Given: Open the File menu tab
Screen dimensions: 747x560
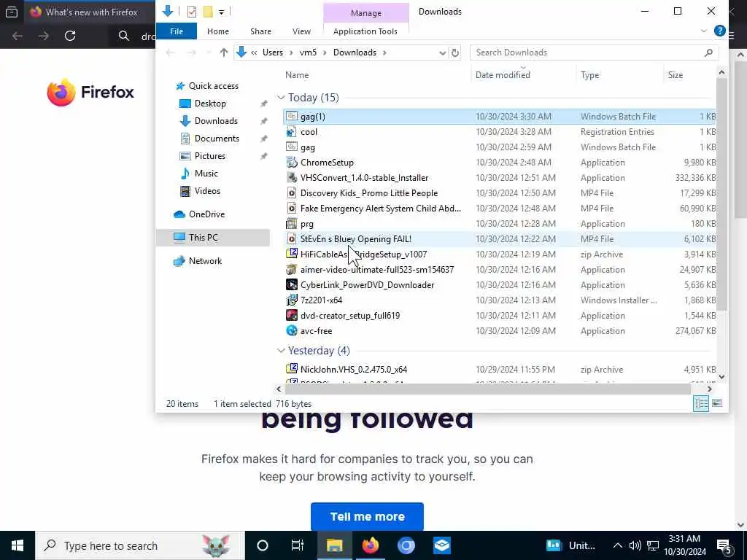Looking at the screenshot, I should tap(177, 31).
